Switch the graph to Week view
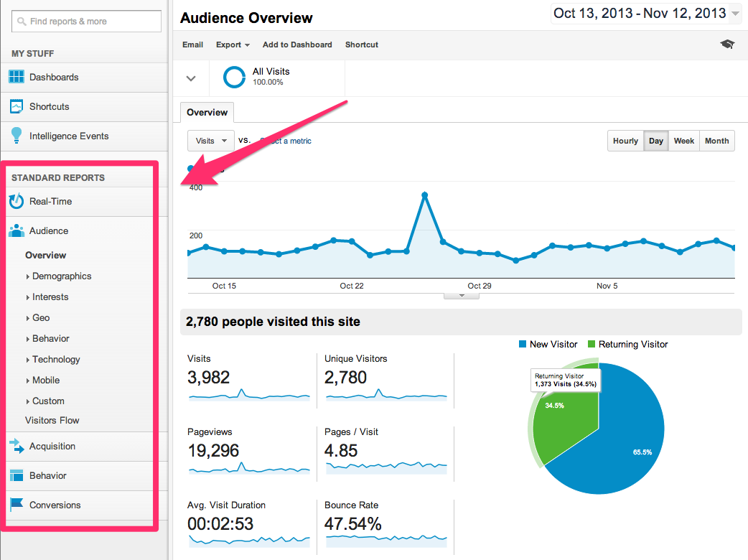The image size is (748, 560). point(683,141)
